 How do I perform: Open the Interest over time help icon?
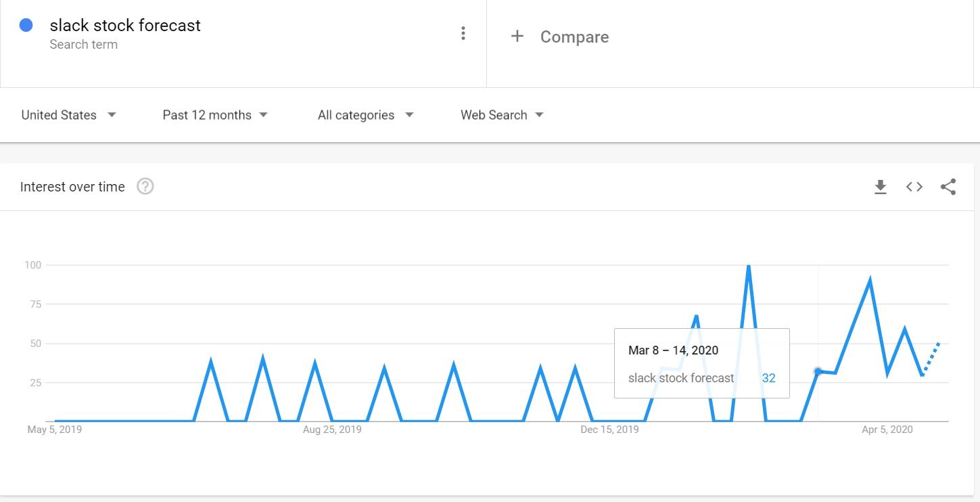pyautogui.click(x=145, y=187)
